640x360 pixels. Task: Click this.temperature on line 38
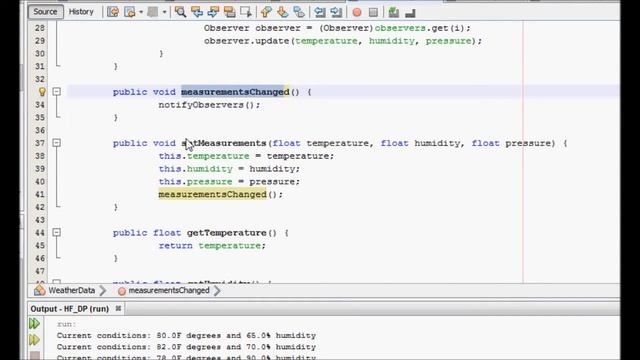click(x=204, y=156)
